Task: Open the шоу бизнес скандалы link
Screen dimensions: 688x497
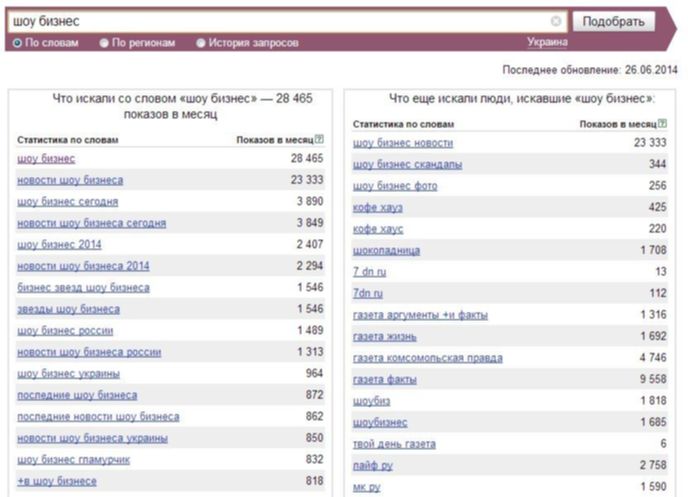Action: click(x=408, y=164)
